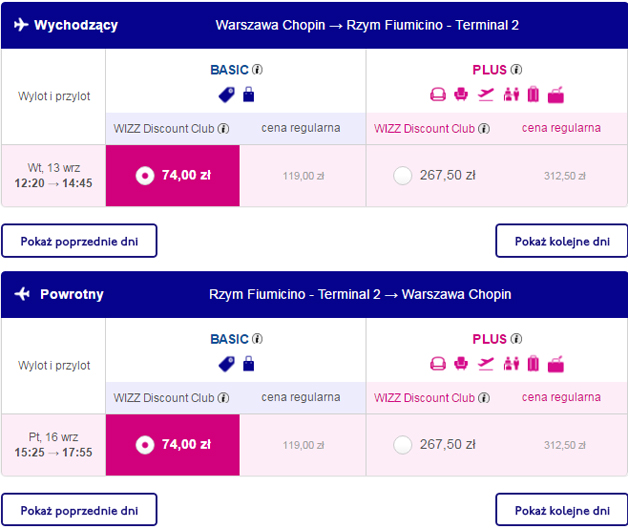Show next days for outbound flight
The width and height of the screenshot is (628, 529).
(561, 241)
